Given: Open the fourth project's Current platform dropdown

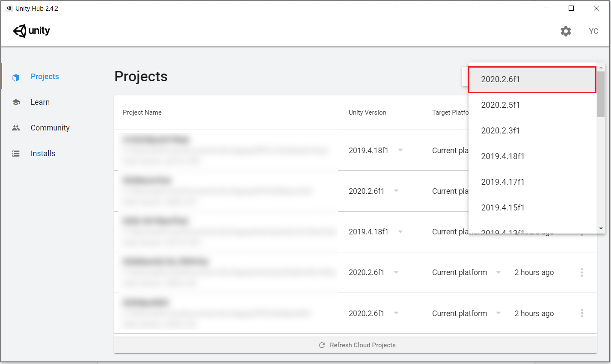Looking at the screenshot, I should click(x=498, y=272).
